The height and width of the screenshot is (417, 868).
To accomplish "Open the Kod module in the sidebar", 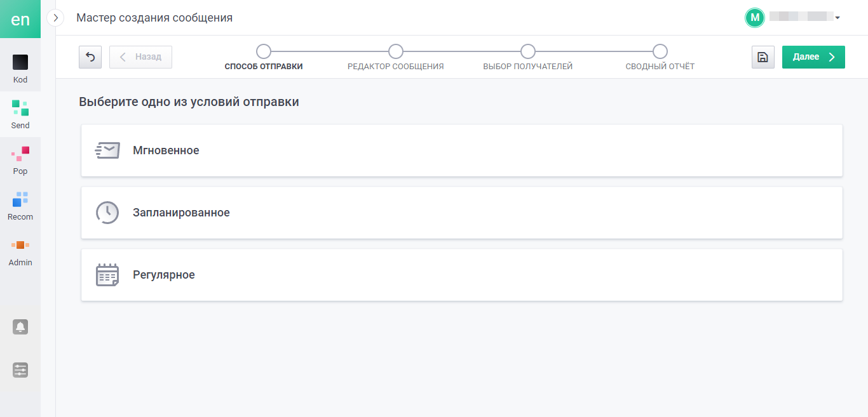I will tap(20, 69).
